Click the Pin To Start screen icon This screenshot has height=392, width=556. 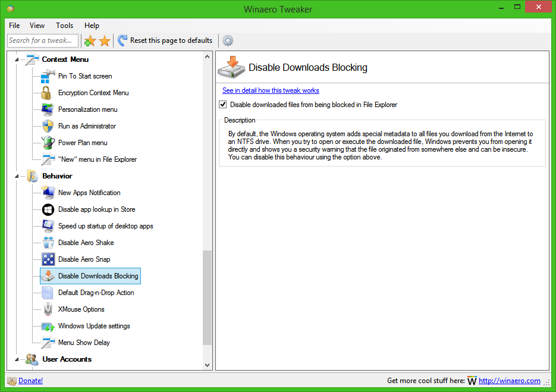(48, 76)
